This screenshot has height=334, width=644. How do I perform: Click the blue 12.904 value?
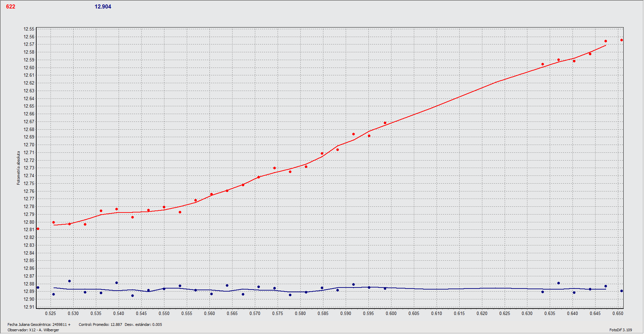point(103,7)
